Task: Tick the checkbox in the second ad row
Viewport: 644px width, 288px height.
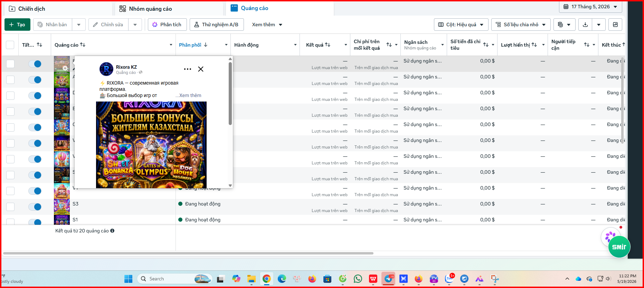Action: [x=10, y=80]
